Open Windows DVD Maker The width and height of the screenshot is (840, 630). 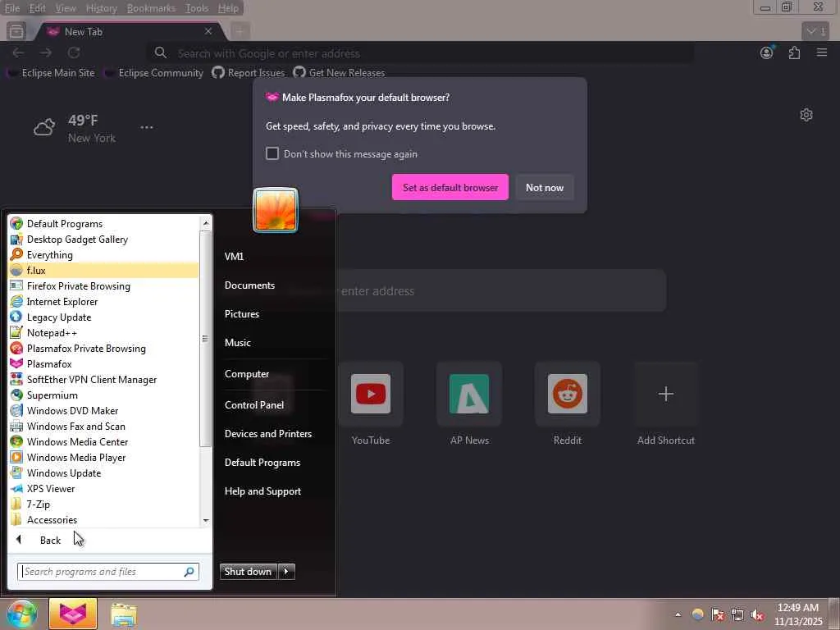point(103,410)
